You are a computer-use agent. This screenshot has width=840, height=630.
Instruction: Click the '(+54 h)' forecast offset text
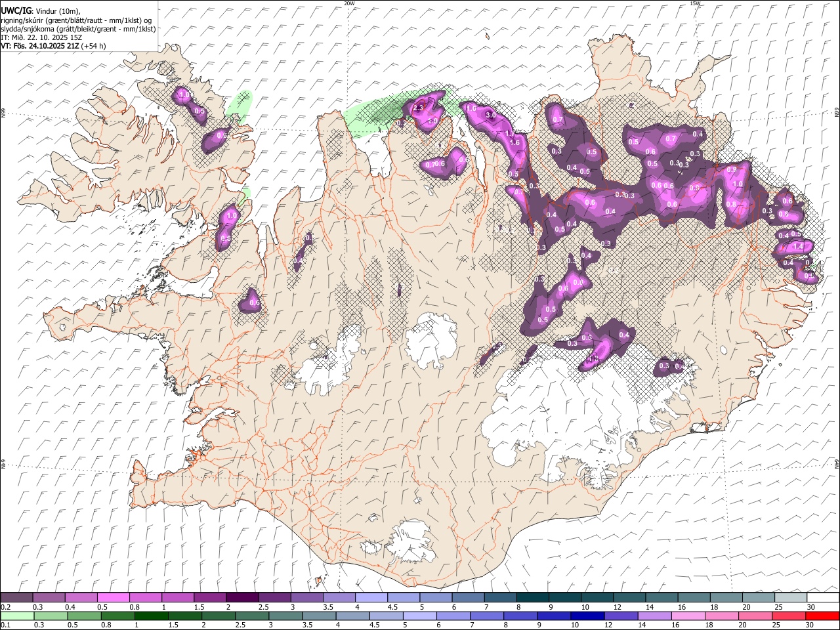pos(94,46)
